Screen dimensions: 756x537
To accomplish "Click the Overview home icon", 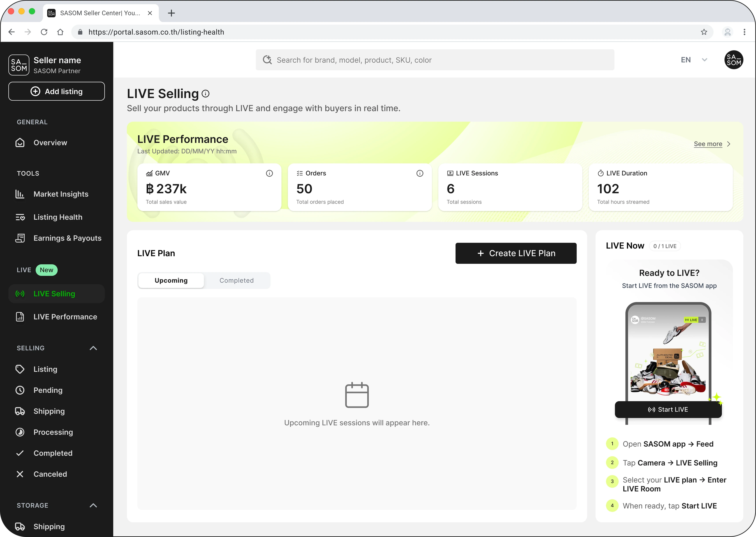I will (20, 142).
